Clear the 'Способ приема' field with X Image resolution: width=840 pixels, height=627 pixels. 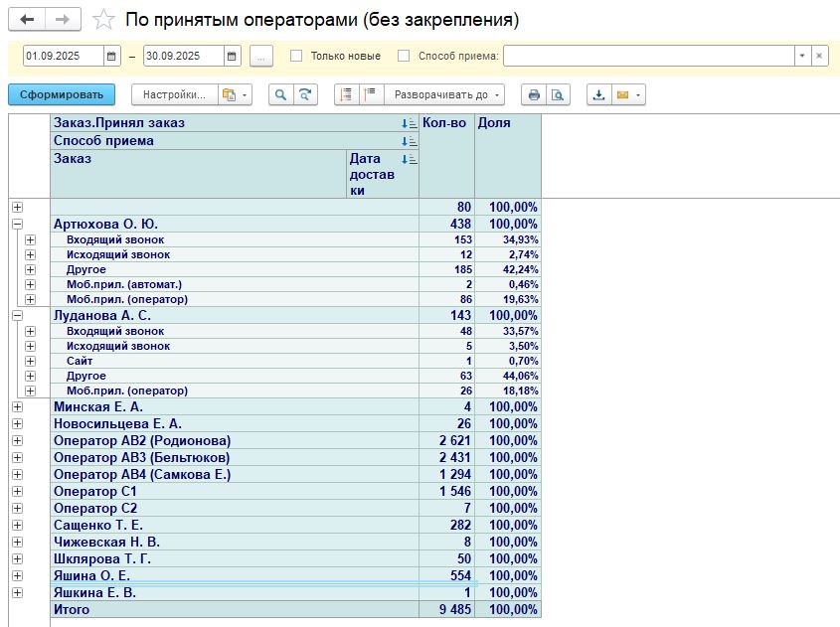819,57
